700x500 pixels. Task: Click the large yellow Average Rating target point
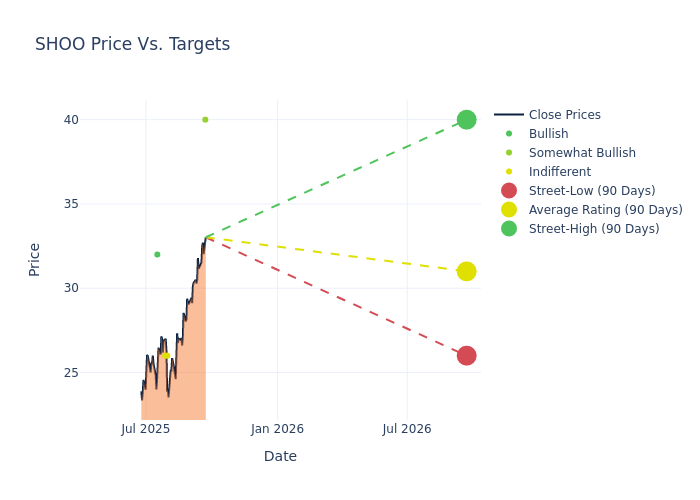[466, 272]
